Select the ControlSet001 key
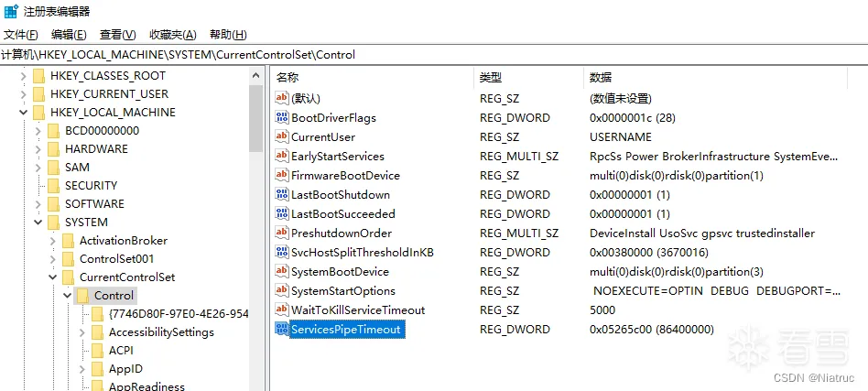The height and width of the screenshot is (391, 868). 117,258
